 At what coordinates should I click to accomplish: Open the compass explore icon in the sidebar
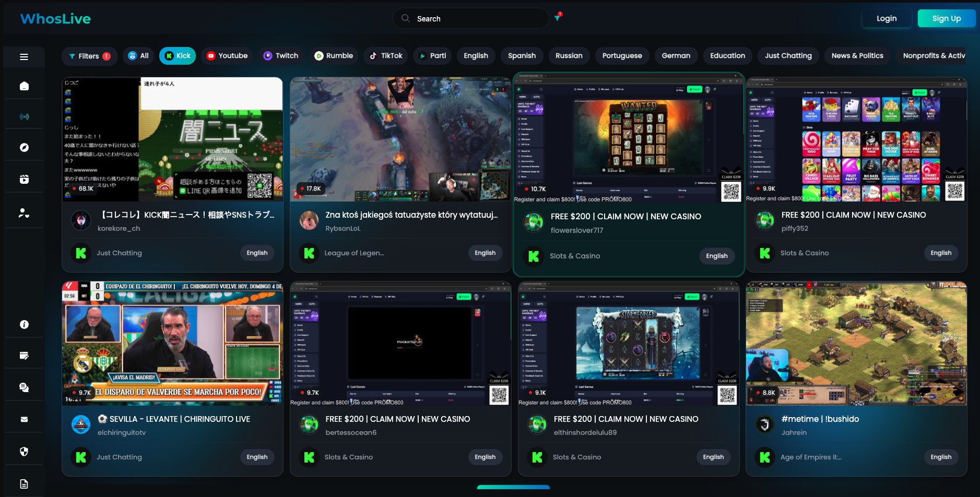click(x=24, y=148)
